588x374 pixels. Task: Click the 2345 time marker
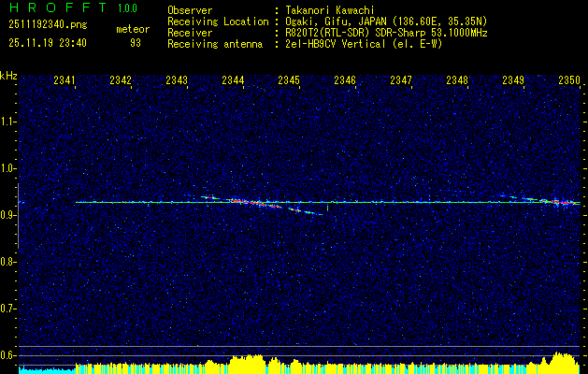coord(289,79)
